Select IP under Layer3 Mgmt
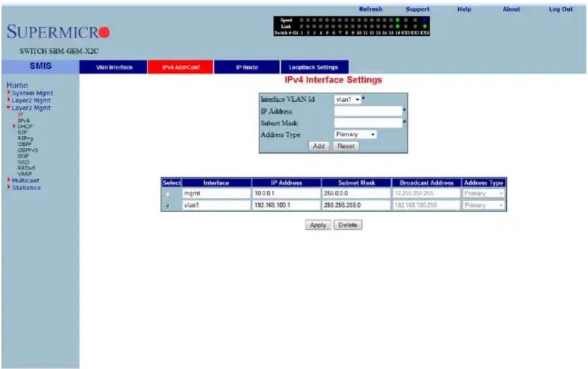 20,115
